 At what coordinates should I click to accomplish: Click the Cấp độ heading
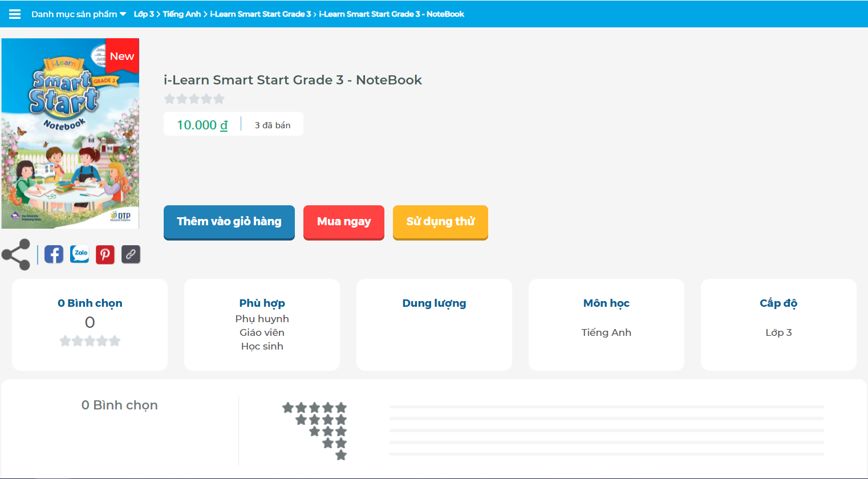pyautogui.click(x=778, y=303)
